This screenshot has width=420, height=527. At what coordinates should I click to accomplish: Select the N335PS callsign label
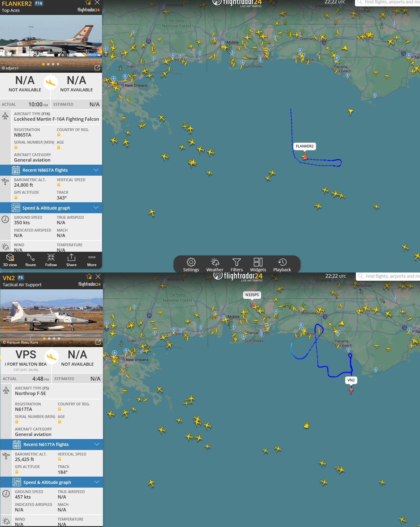click(252, 295)
